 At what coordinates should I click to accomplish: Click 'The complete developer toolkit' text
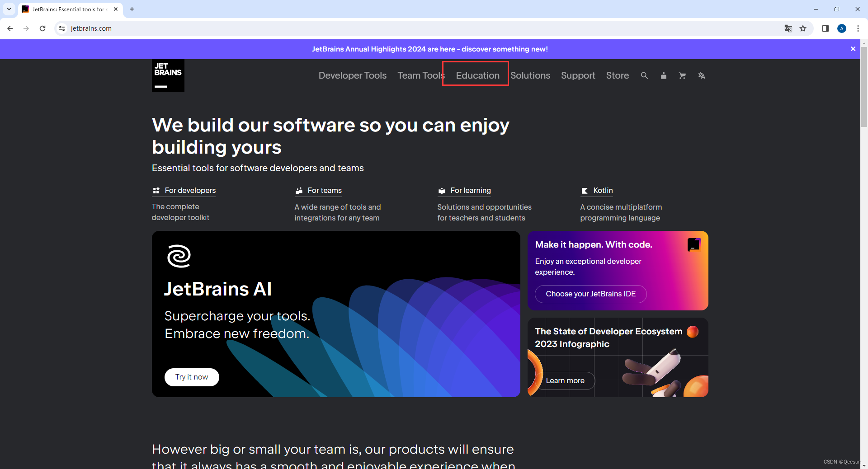click(180, 212)
